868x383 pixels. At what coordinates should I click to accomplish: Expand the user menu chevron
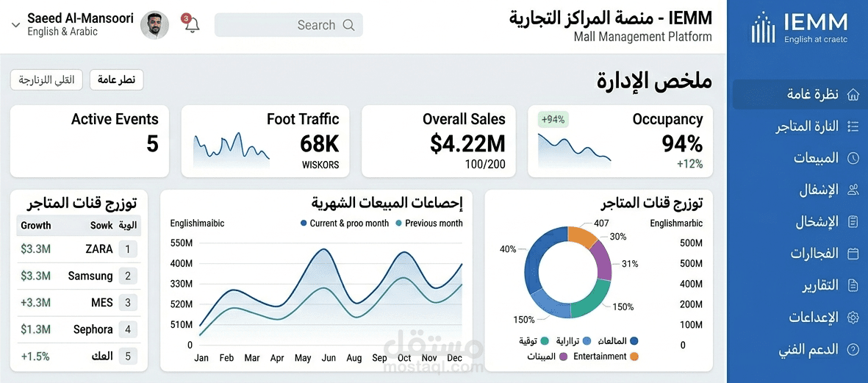(x=15, y=24)
